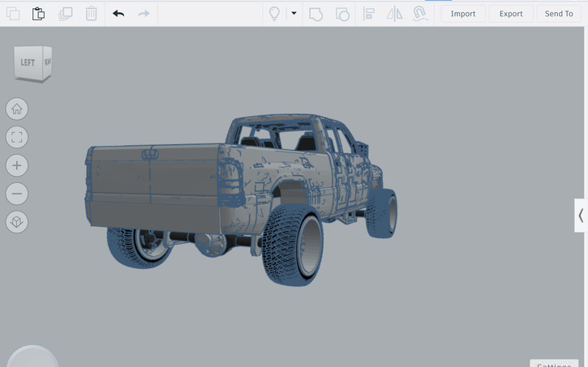Zoom in with the plus button

pos(17,165)
